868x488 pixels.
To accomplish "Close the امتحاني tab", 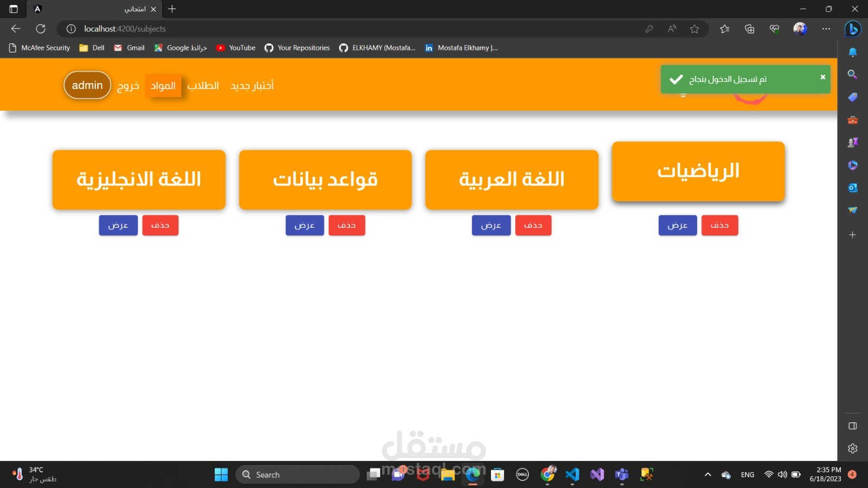I will [x=154, y=9].
